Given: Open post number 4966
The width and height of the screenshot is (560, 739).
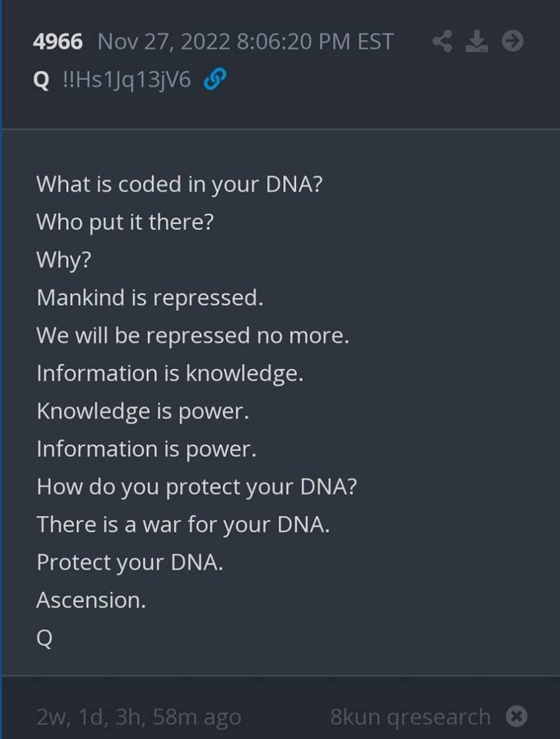Looking at the screenshot, I should pyautogui.click(x=57, y=42).
